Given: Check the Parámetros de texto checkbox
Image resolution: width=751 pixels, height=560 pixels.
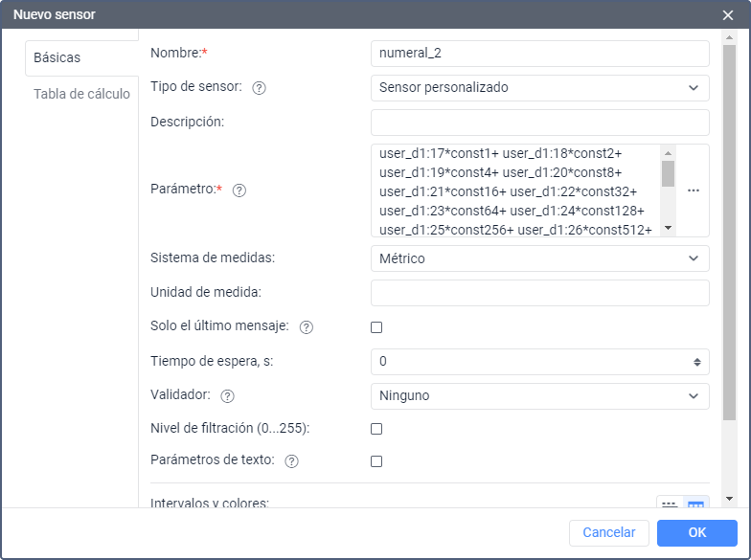Looking at the screenshot, I should click(376, 461).
